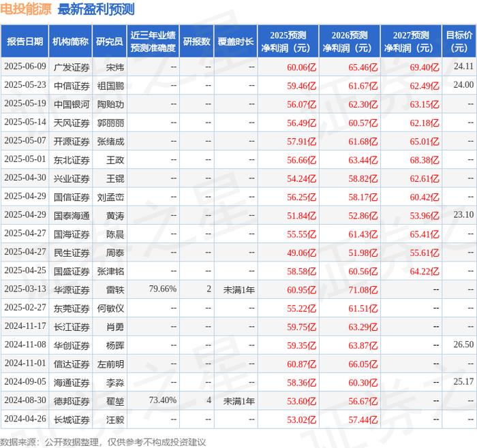477x448 pixels.
Task: Select the 报告日期 column header
Action: click(x=25, y=41)
